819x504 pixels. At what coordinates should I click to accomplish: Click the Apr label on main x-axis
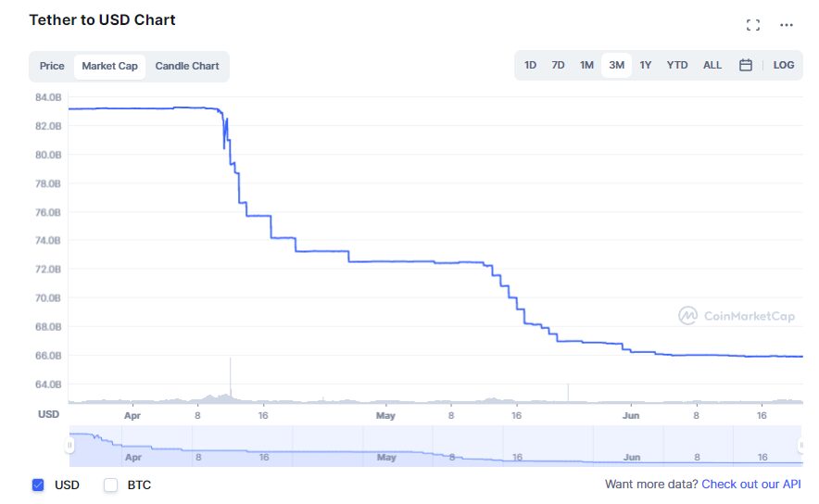pyautogui.click(x=132, y=416)
